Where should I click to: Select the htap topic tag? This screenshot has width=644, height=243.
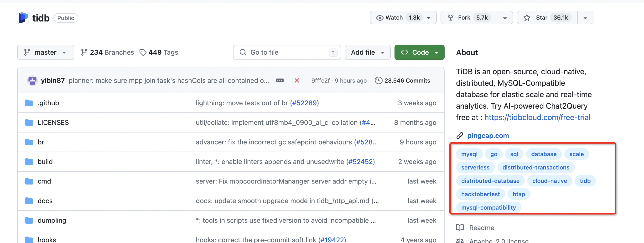519,194
